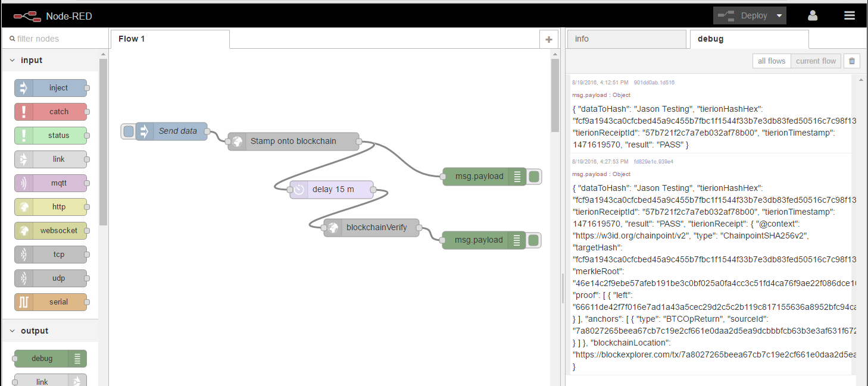The image size is (868, 386).
Task: Select the msg.payload node wired to Stamp onto blockchain
Action: click(485, 177)
